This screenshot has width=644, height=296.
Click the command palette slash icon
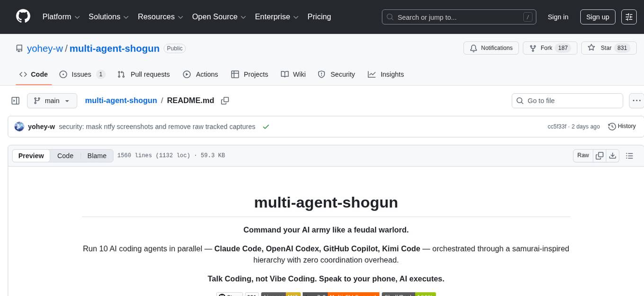pos(528,17)
